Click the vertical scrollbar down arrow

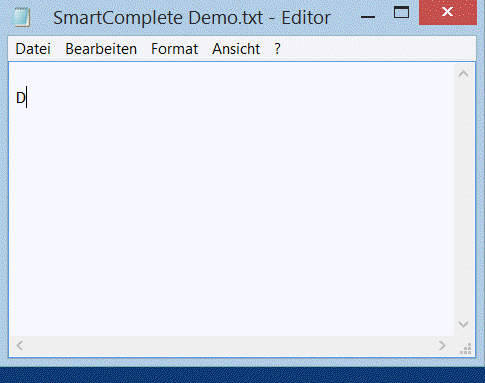(x=463, y=324)
